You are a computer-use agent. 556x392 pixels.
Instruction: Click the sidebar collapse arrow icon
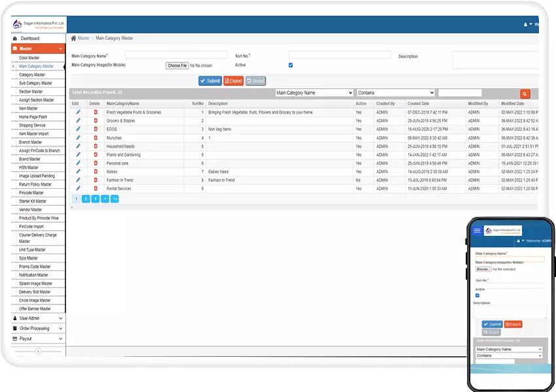(x=39, y=351)
